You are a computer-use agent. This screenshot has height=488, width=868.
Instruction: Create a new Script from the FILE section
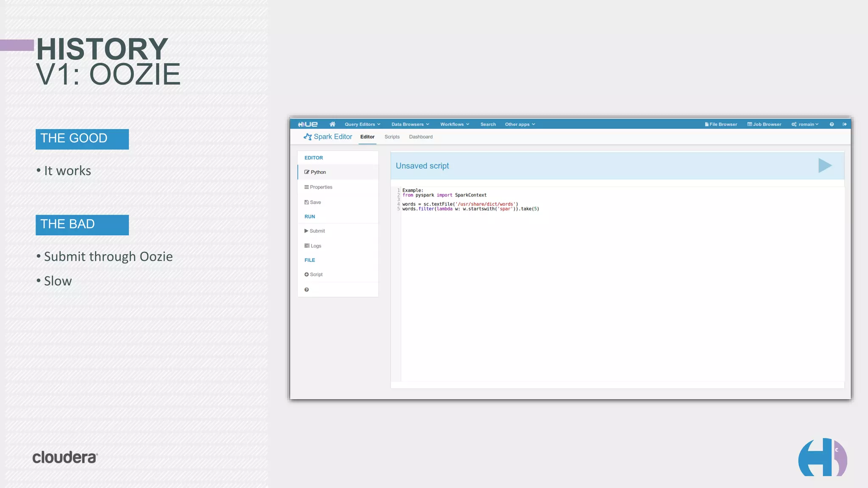point(314,274)
